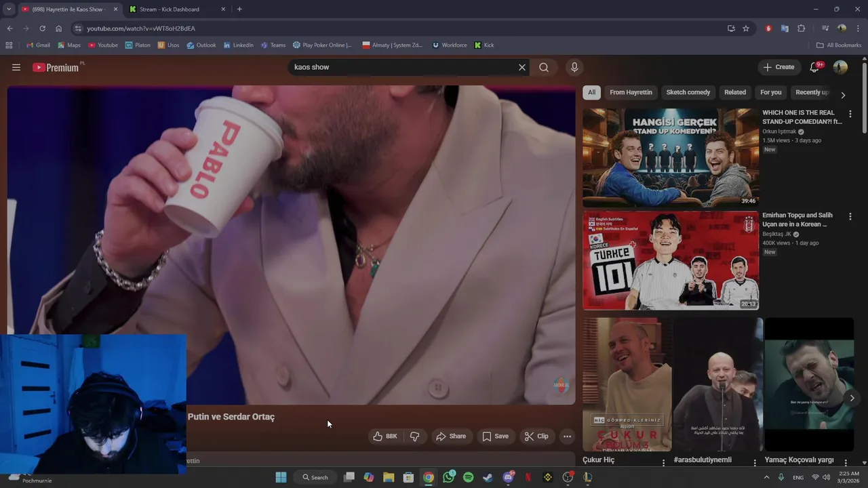The height and width of the screenshot is (488, 868).
Task: Open WhatsApp from the taskbar
Action: coord(448,477)
